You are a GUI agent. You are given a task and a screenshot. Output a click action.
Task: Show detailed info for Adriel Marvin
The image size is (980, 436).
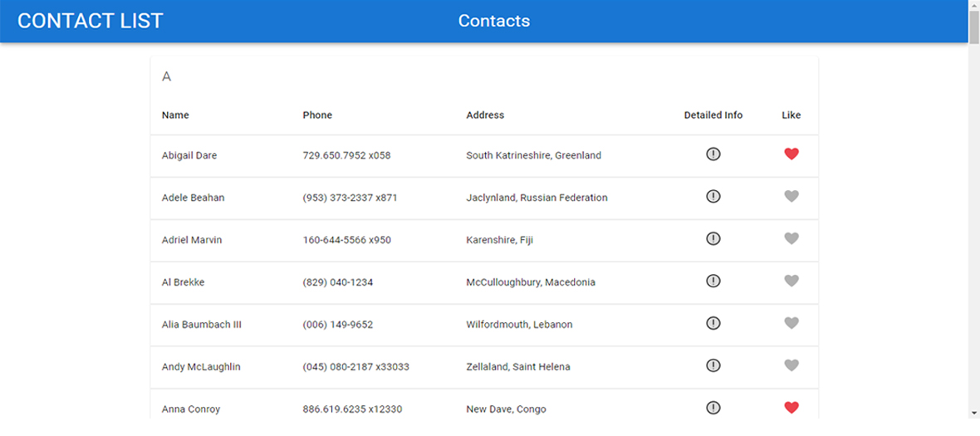[713, 238]
